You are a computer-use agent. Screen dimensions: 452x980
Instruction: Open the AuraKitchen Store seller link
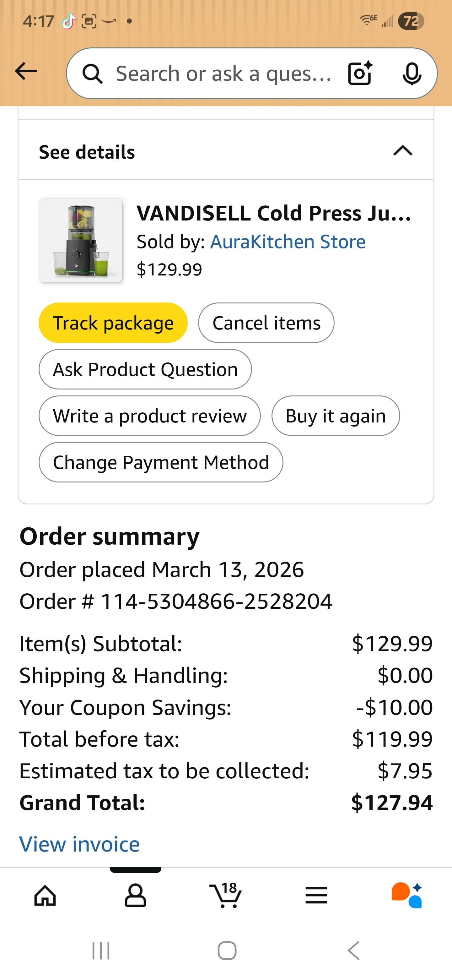point(288,242)
